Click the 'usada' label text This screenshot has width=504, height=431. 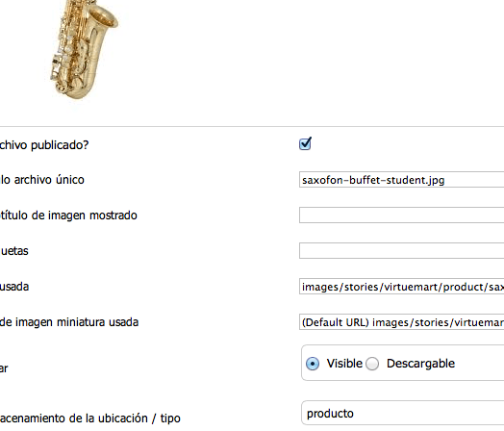pyautogui.click(x=14, y=287)
